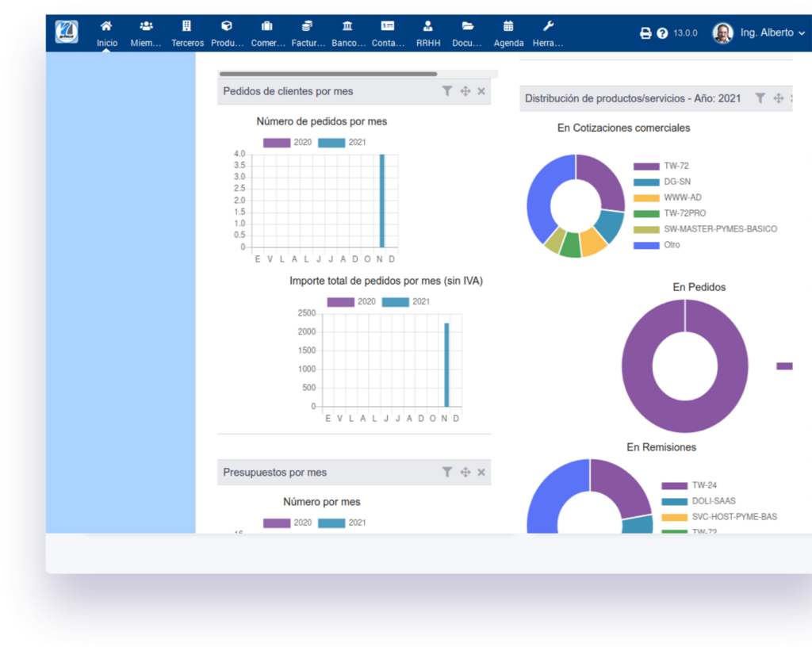Open the help question mark icon
This screenshot has width=812, height=651.
[x=662, y=33]
